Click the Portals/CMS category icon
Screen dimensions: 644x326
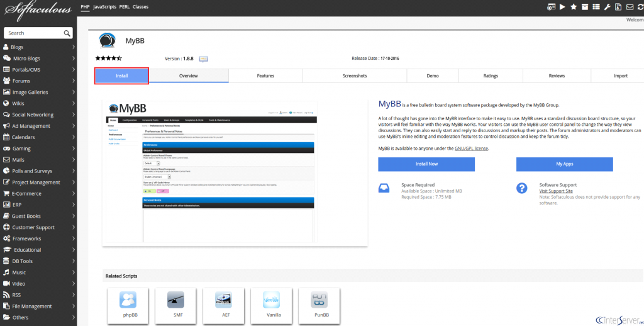tap(6, 69)
